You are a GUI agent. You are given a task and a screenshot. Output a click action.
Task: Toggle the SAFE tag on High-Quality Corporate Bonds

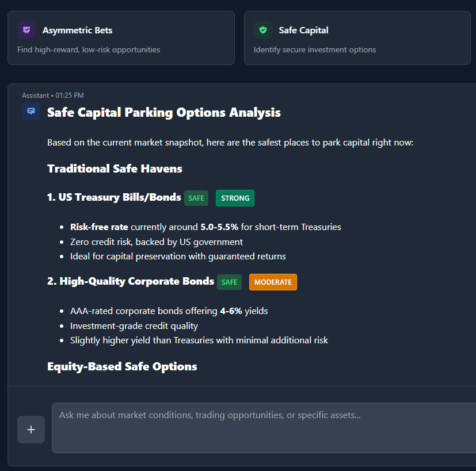point(229,282)
